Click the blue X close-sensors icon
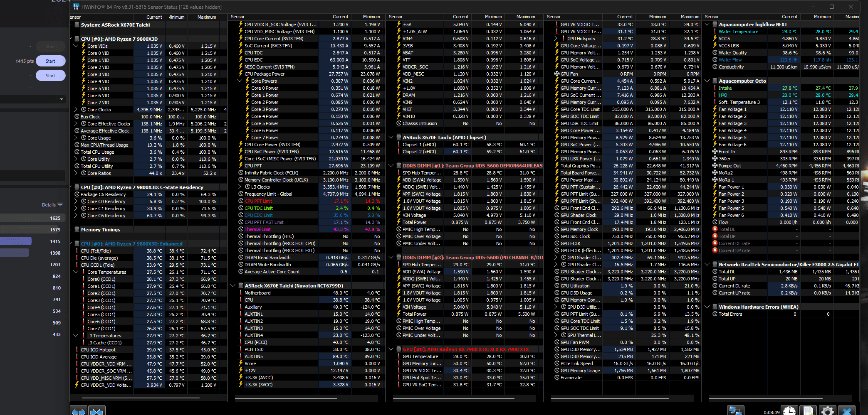 tap(846, 411)
